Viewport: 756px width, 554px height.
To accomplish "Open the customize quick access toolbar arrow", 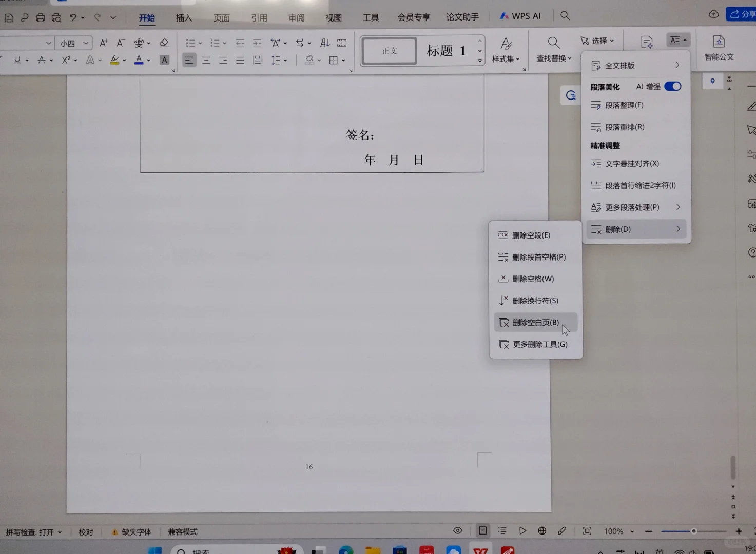I will tap(113, 18).
